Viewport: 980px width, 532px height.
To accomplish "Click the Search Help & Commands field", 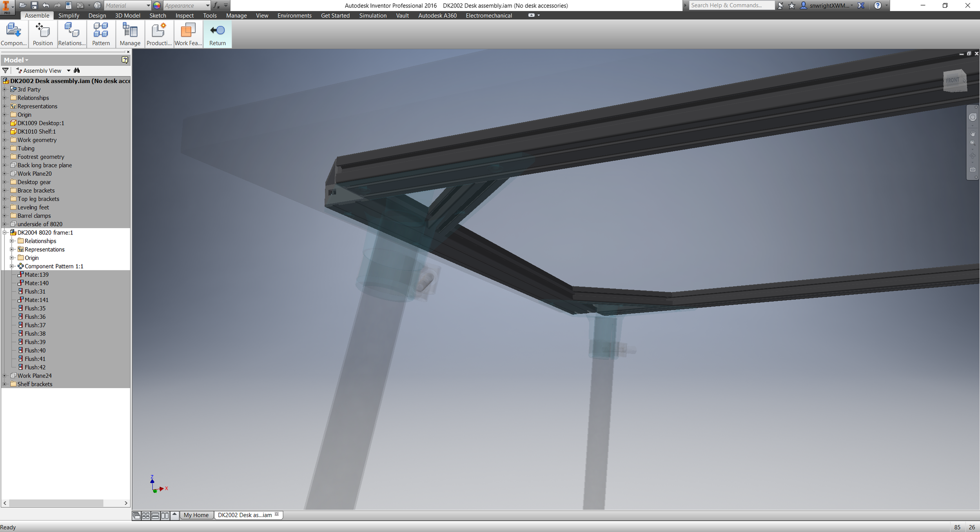I will 731,5.
